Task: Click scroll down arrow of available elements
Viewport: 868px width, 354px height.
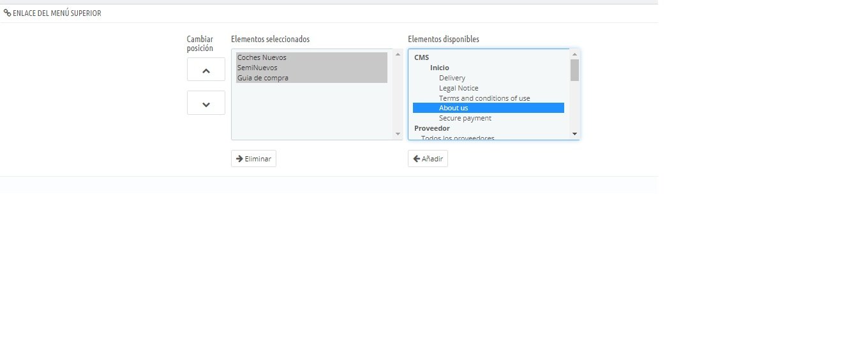Action: pos(574,134)
